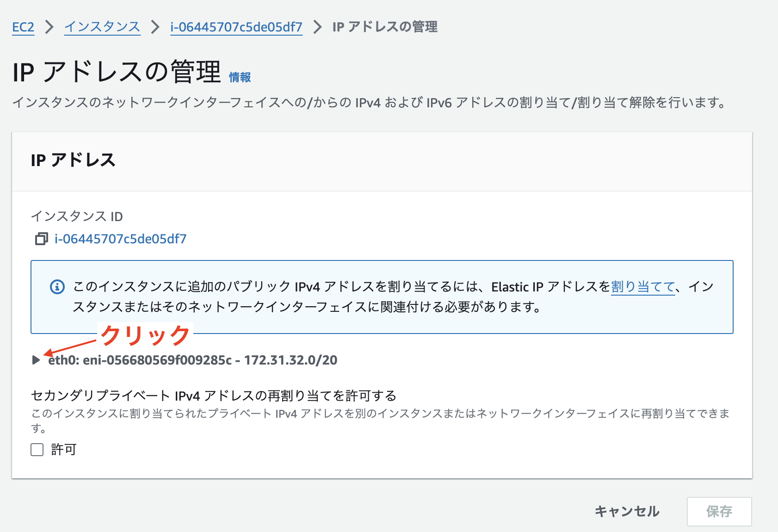778x532 pixels.
Task: Open the IP アドレスの管理 breadcrumb entry
Action: (384, 27)
